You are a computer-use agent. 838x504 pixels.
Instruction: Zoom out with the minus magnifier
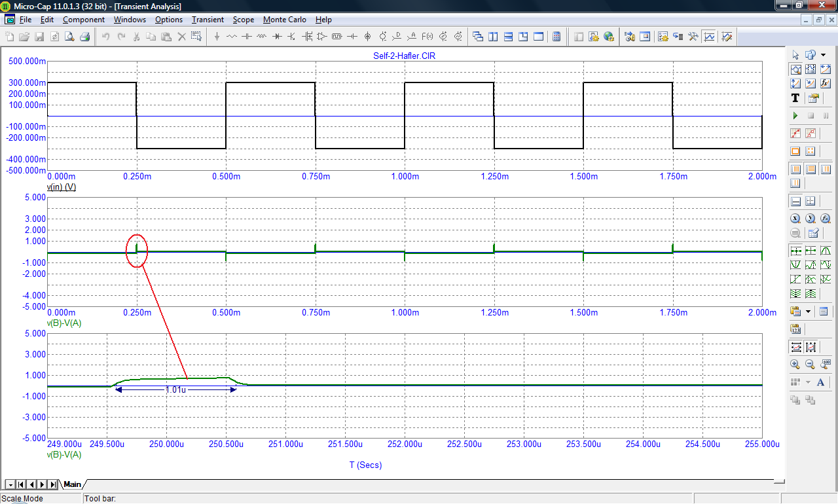(x=810, y=365)
